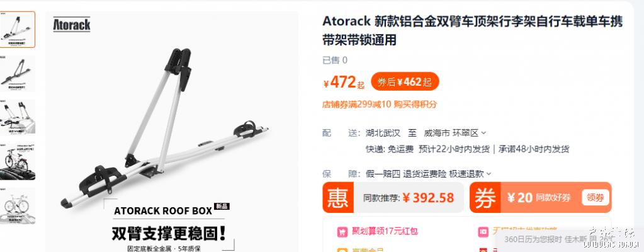Select the last thumbnail with white bicycle
The height and width of the screenshot is (252, 644).
(x=17, y=205)
